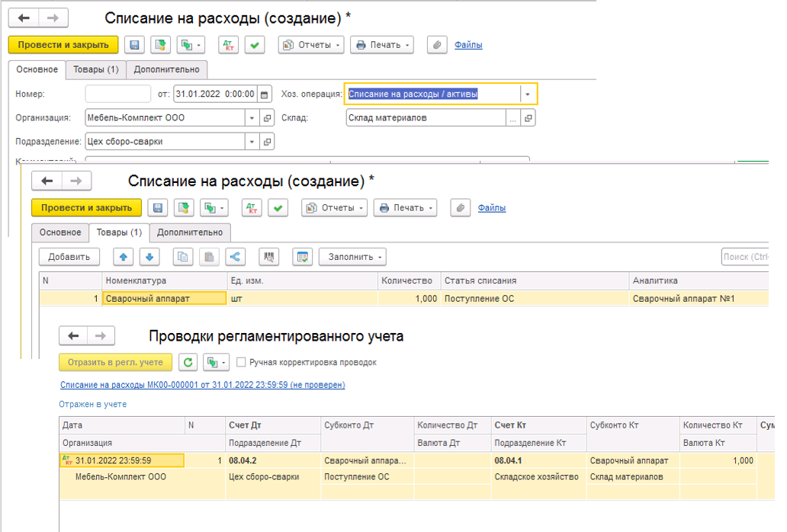
Task: Click Провести и закрыть in middle window
Action: [x=86, y=207]
